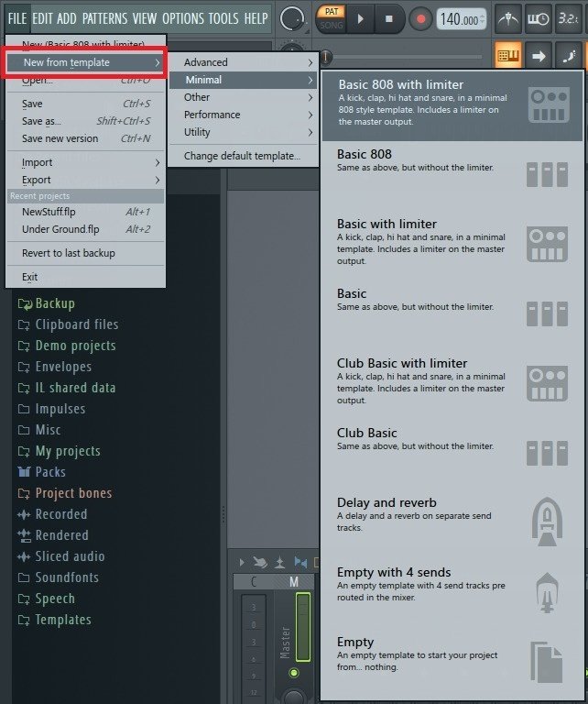This screenshot has width=588, height=704.
Task: Click the Club Basic template icon
Action: (547, 453)
